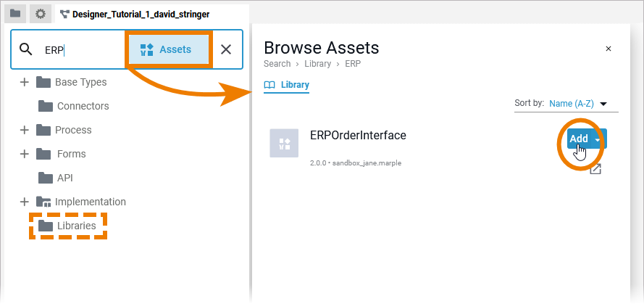Open the settings gear icon
The image size is (644, 304).
pos(41,14)
